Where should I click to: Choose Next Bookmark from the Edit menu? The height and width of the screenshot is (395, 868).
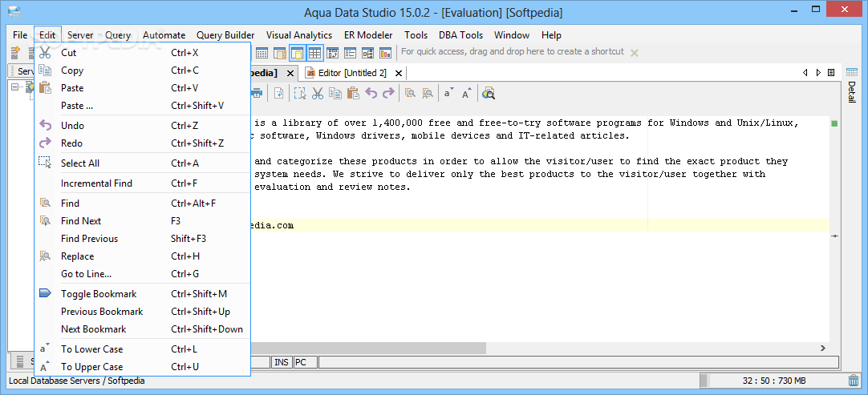(143, 329)
